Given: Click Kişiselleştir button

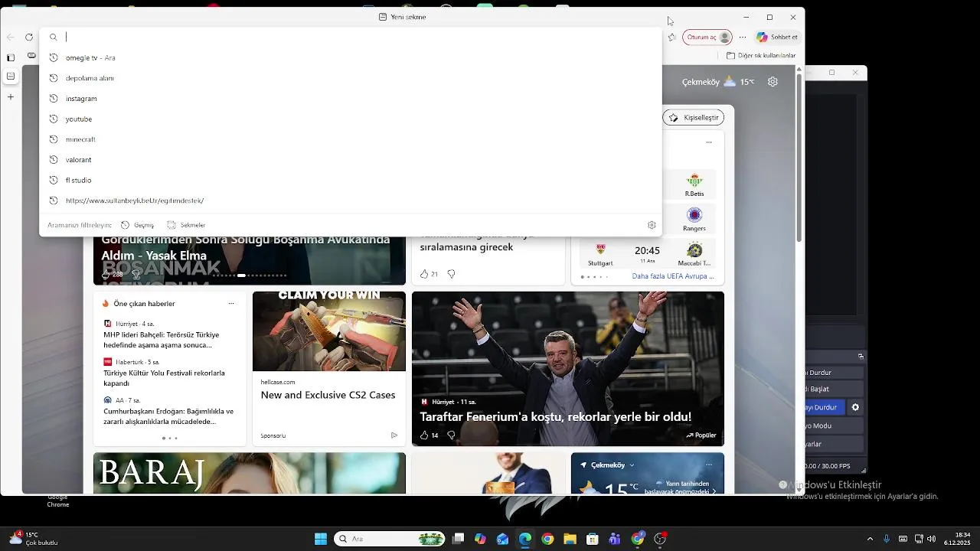Looking at the screenshot, I should (x=694, y=118).
